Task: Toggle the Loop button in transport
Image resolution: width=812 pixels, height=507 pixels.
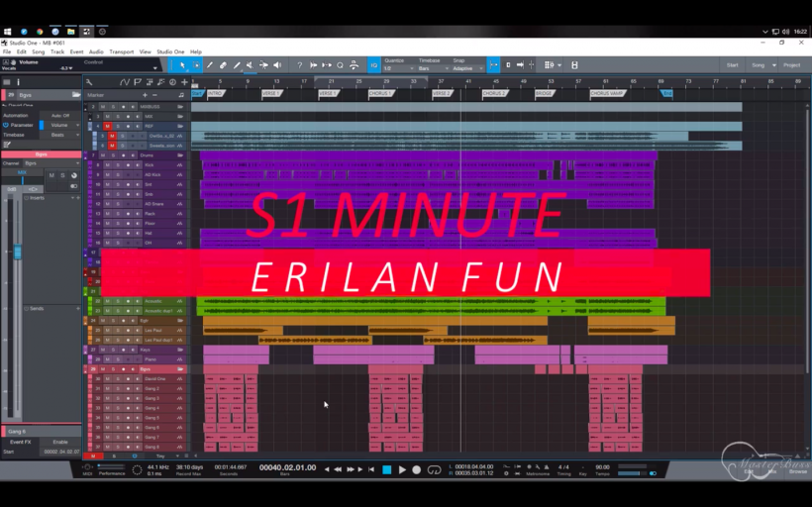Action: click(x=434, y=469)
